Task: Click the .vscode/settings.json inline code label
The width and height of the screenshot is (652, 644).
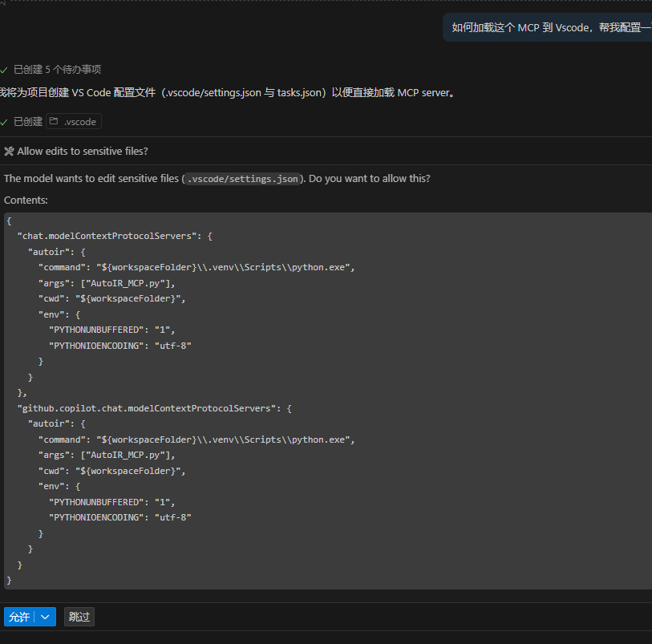Action: [243, 179]
